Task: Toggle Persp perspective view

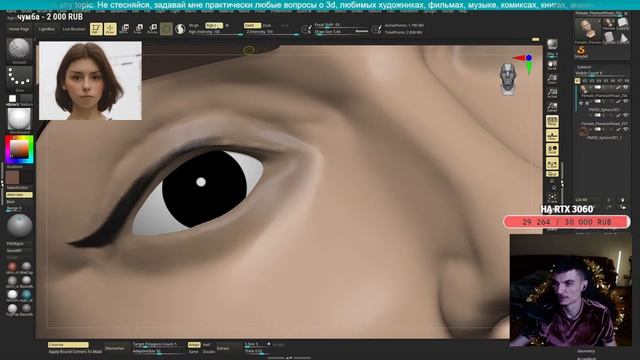Action: coord(552,122)
